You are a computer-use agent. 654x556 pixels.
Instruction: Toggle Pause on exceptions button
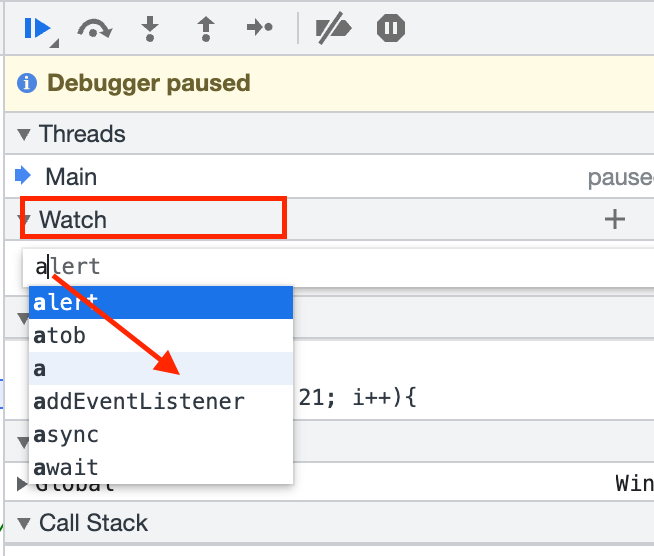(390, 29)
